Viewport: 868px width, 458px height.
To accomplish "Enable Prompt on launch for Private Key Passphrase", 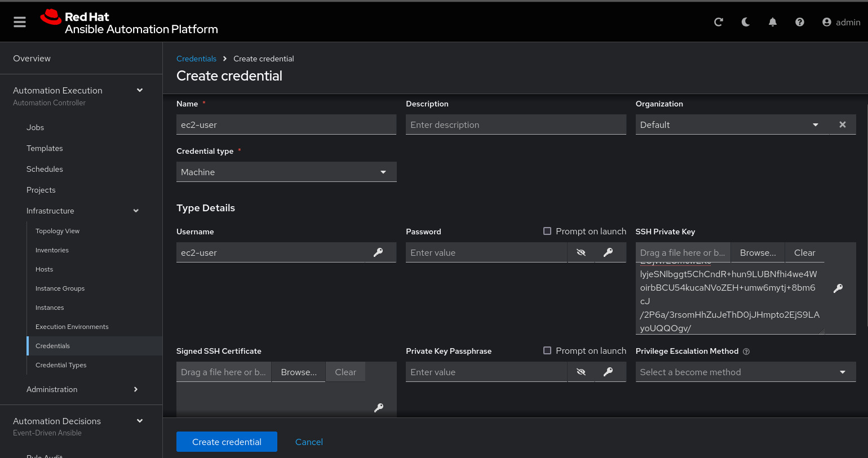I will tap(547, 350).
